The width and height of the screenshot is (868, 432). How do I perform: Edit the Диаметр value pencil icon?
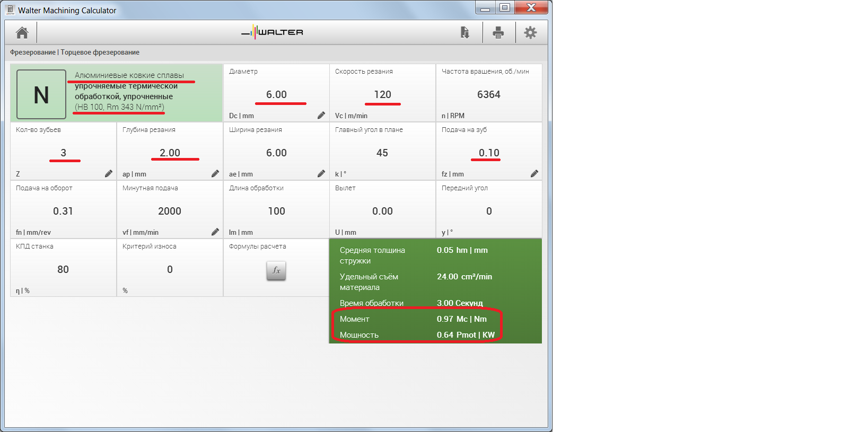coord(321,115)
